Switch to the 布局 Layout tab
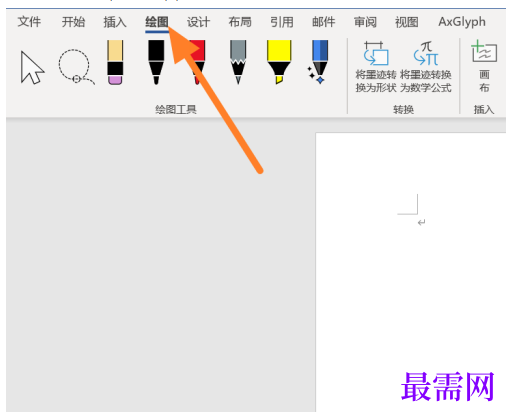Viewport: 513px width, 418px height. click(x=240, y=22)
